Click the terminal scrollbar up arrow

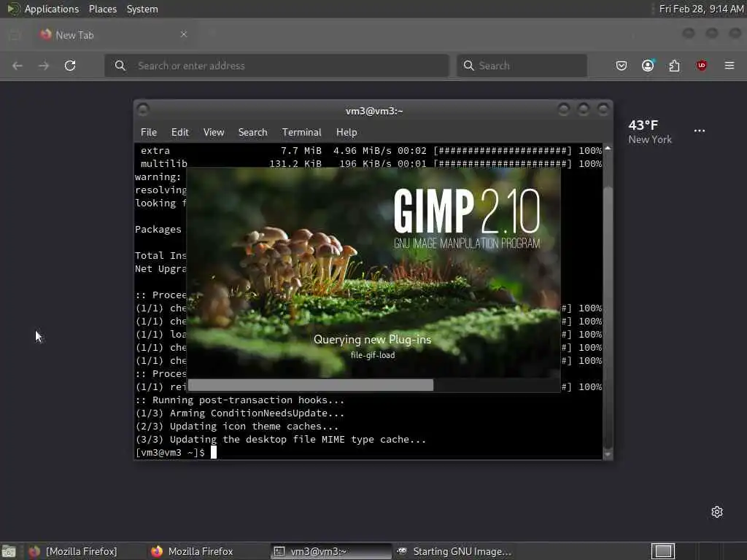point(608,149)
